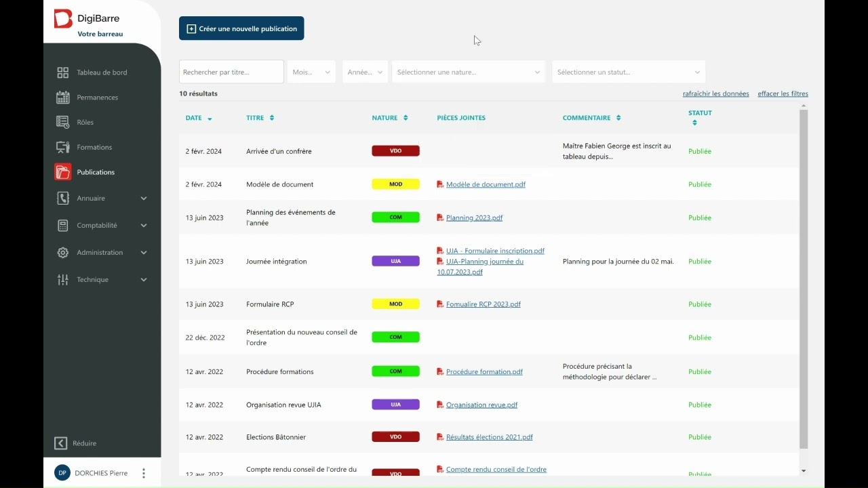Click the red VDO tag on Arrivée d'un confrère
868x488 pixels.
(x=395, y=151)
